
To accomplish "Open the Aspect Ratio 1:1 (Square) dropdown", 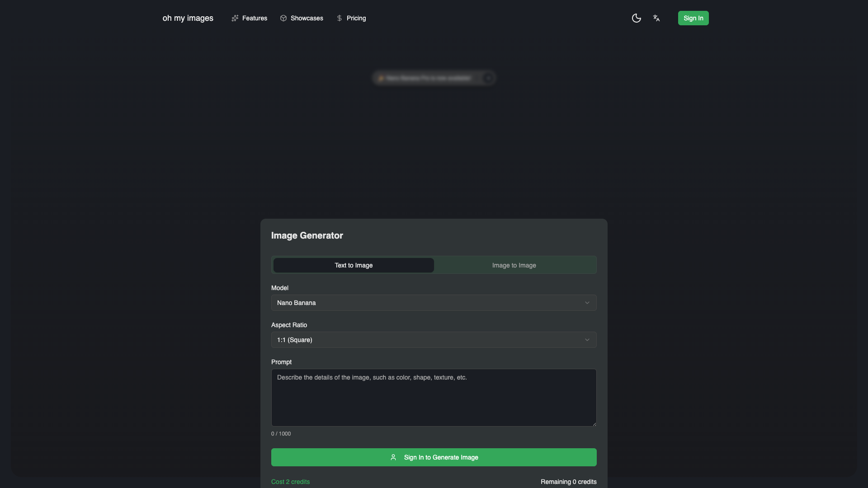I will click(x=434, y=340).
